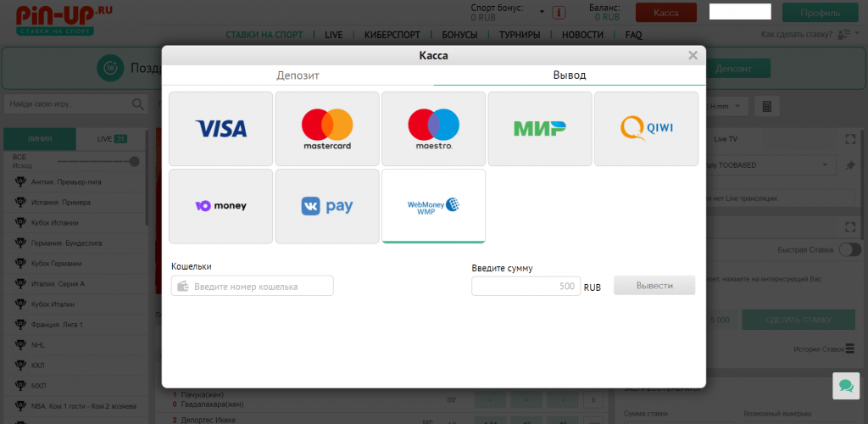Select the Live TV tab
This screenshot has height=424, width=868.
point(726,139)
